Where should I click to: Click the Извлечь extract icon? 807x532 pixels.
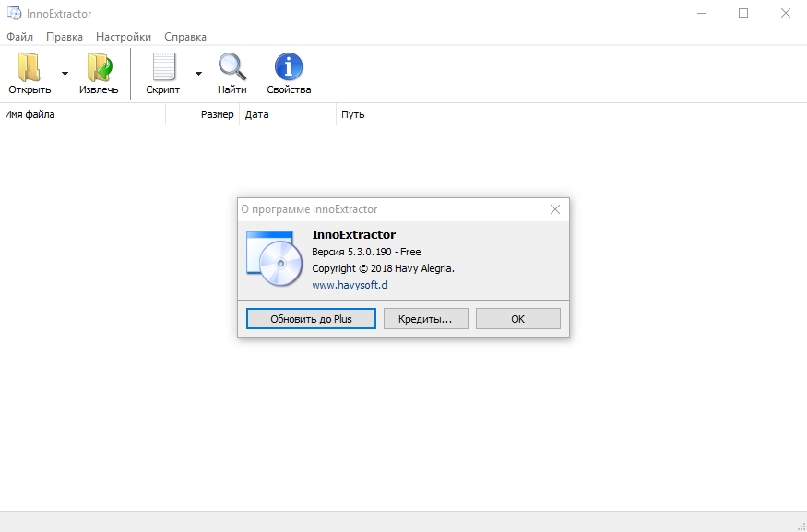[99, 67]
